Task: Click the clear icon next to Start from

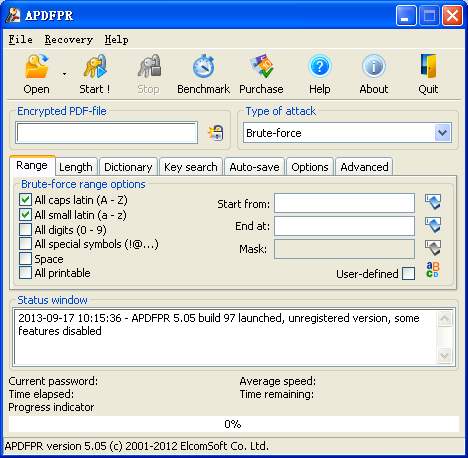Action: click(433, 202)
